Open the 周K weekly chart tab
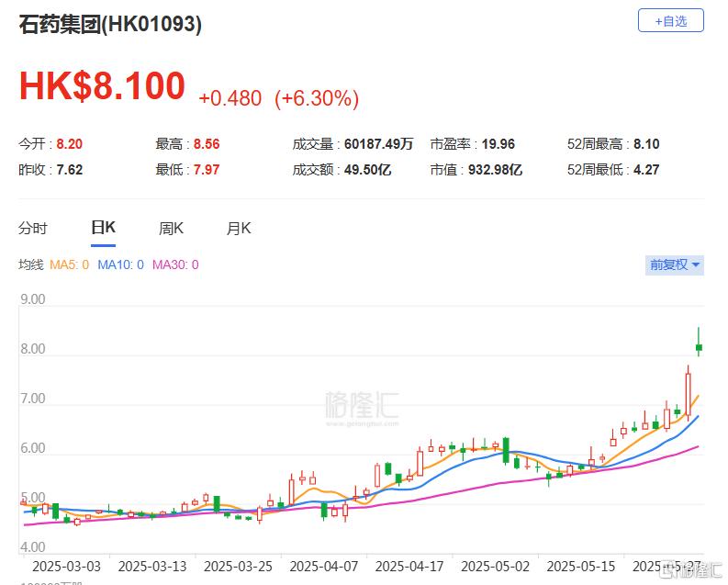 click(x=171, y=228)
